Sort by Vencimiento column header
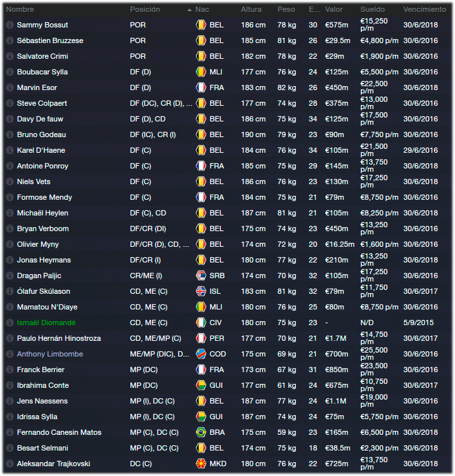The image size is (455, 476). 425,9
